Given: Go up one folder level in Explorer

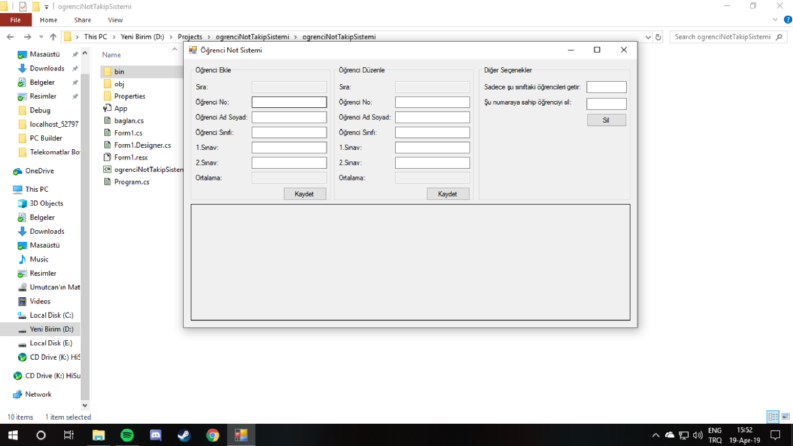Looking at the screenshot, I should coord(53,37).
